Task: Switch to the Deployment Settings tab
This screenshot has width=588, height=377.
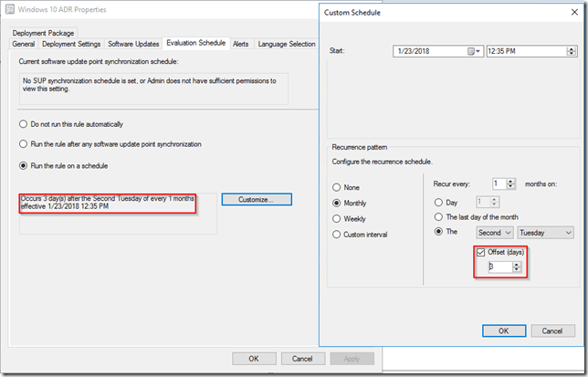Action: coord(71,43)
